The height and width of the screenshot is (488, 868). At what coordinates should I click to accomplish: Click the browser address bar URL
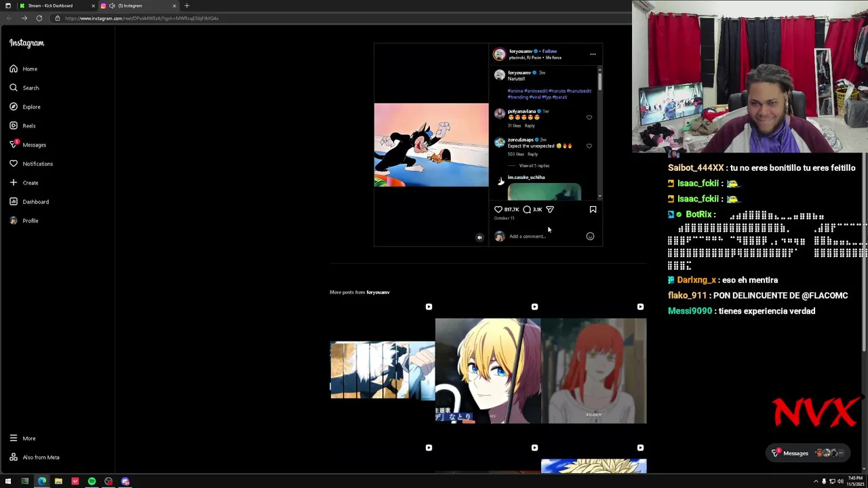pyautogui.click(x=142, y=18)
